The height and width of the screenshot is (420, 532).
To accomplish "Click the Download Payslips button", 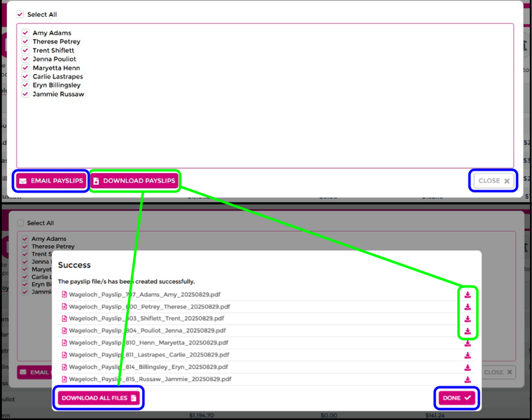I will (134, 181).
